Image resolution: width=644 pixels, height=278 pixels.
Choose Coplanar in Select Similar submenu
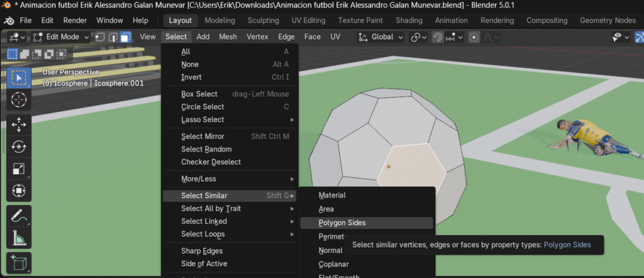point(367,264)
